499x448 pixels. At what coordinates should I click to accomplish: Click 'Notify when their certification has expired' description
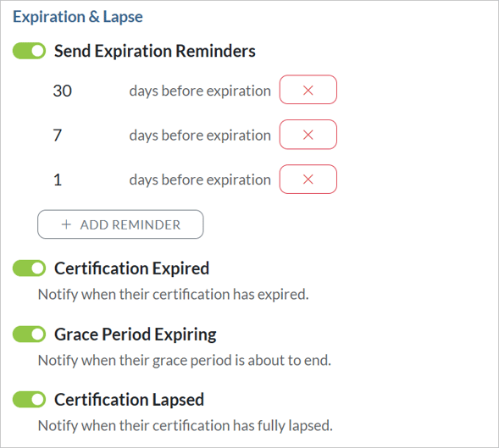click(174, 295)
